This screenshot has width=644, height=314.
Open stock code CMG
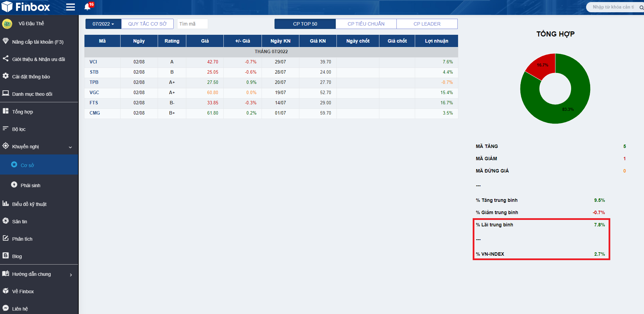(x=95, y=113)
